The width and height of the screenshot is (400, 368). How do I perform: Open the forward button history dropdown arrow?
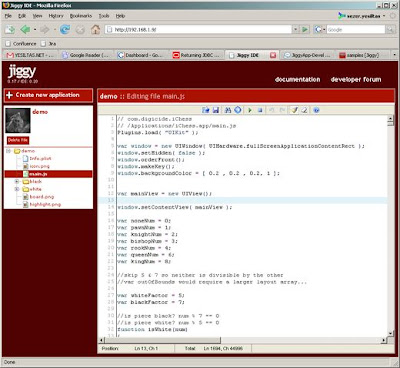pyautogui.click(x=55, y=30)
